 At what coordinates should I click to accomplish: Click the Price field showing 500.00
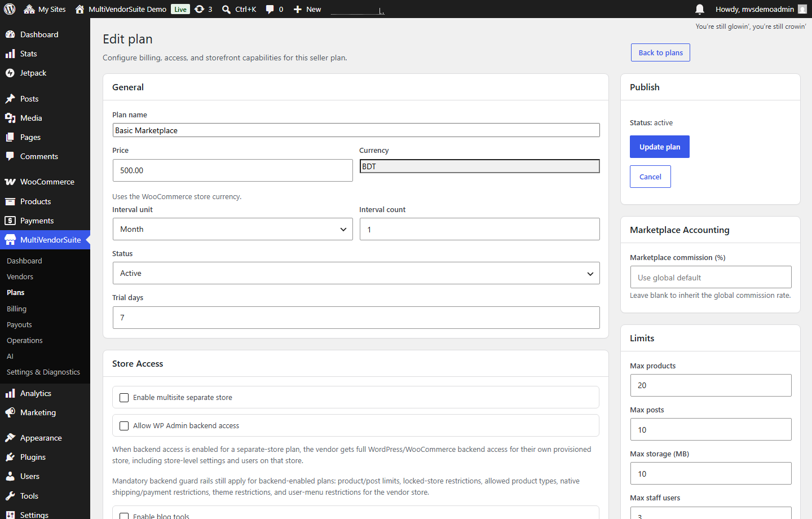pos(232,170)
